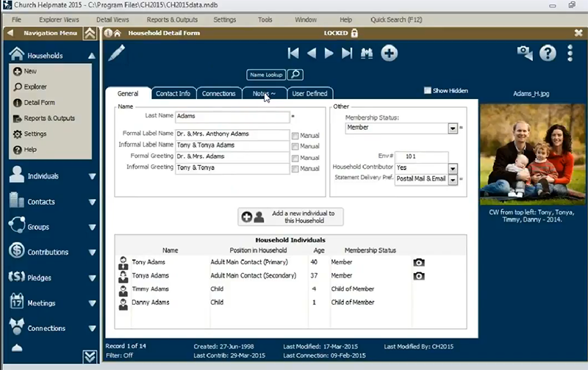Screen dimensions: 588x370
Task: Expand the Pledges section
Action: 92,278
